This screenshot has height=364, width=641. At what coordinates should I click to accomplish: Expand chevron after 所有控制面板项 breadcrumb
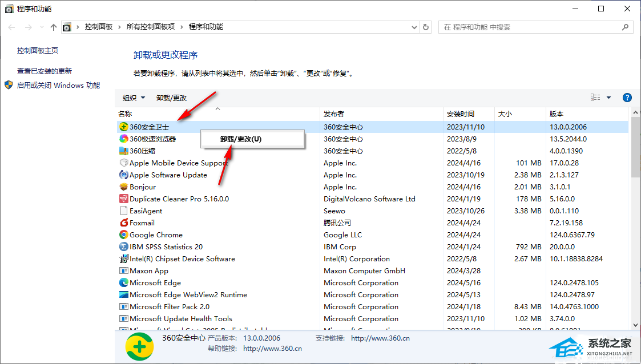[182, 27]
